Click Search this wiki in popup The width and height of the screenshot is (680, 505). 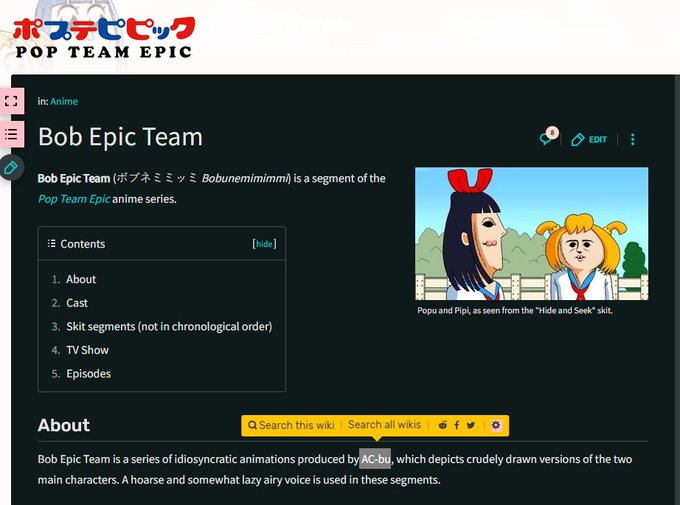pyautogui.click(x=291, y=425)
